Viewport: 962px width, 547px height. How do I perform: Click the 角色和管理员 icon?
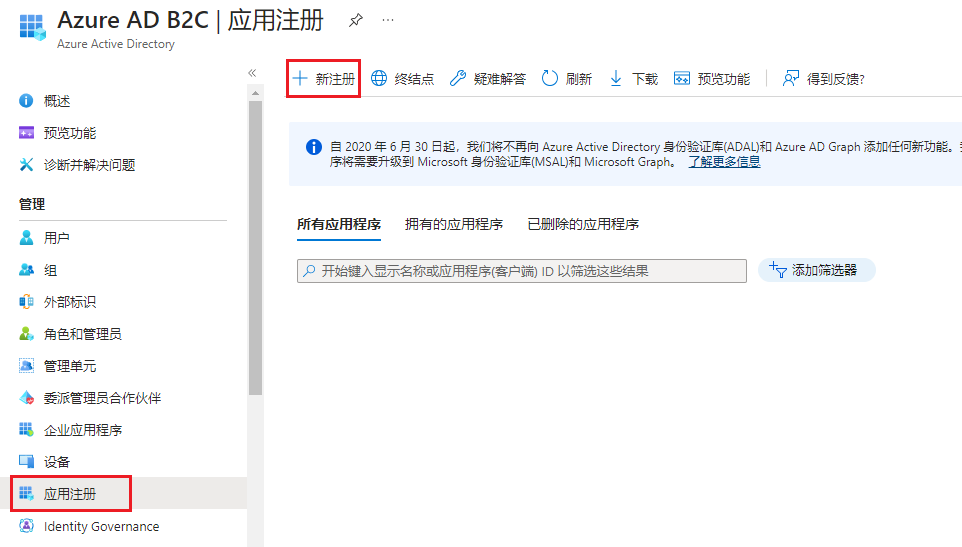pyautogui.click(x=26, y=334)
